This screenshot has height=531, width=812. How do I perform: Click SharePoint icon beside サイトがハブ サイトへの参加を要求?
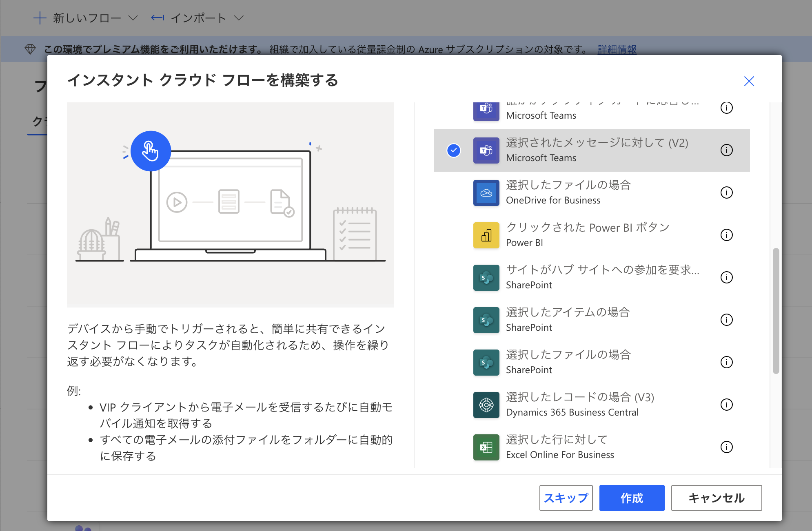point(486,278)
